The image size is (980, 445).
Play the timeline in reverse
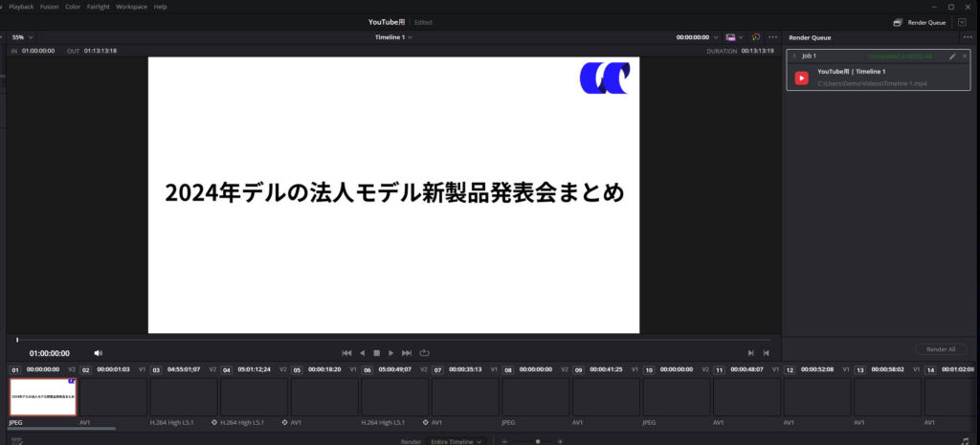[362, 353]
